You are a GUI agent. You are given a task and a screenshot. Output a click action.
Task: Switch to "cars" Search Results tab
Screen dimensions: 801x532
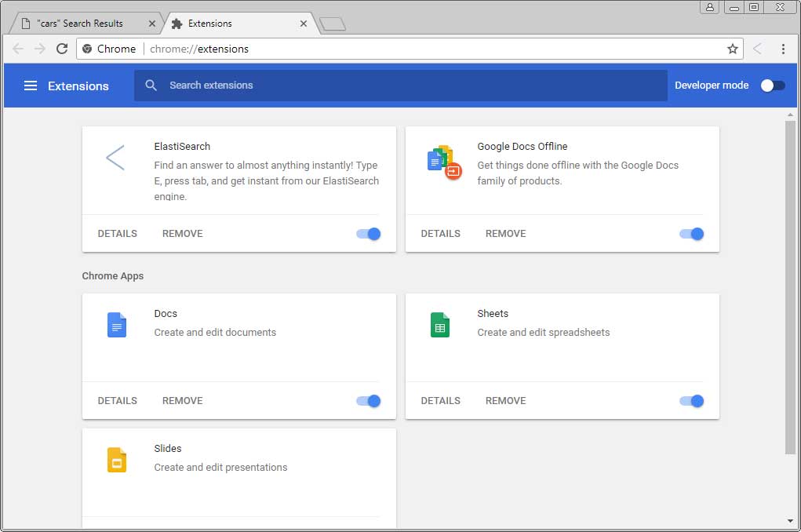tap(87, 24)
